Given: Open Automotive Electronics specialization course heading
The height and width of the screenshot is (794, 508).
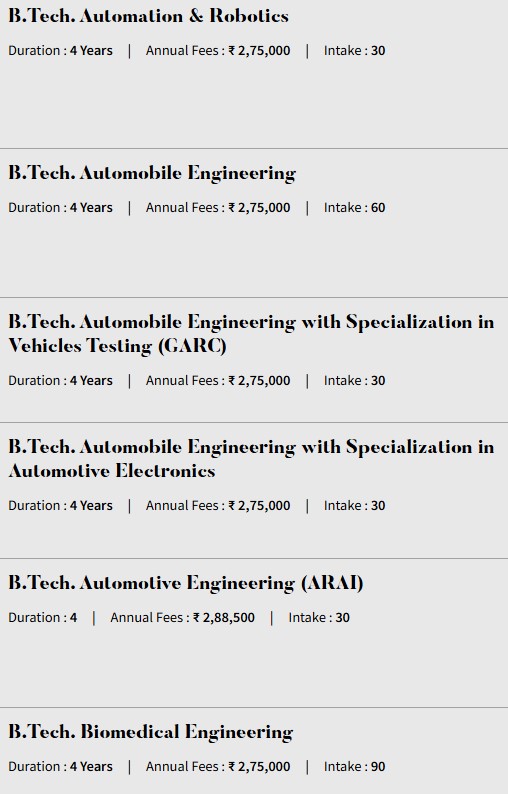Looking at the screenshot, I should pyautogui.click(x=251, y=459).
